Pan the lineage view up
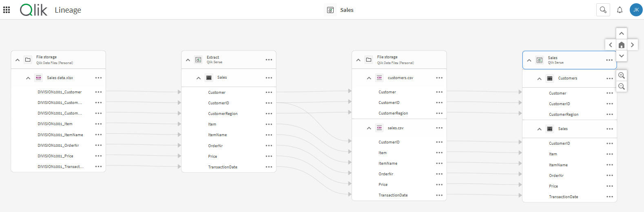 (x=621, y=33)
